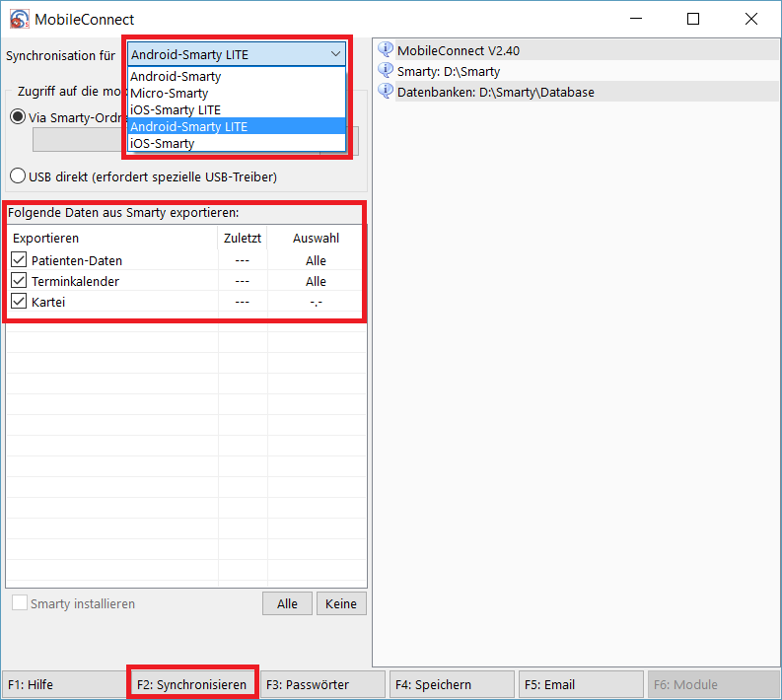Toggle the Smarty installieren checkbox
Image resolution: width=782 pixels, height=700 pixels.
point(20,602)
